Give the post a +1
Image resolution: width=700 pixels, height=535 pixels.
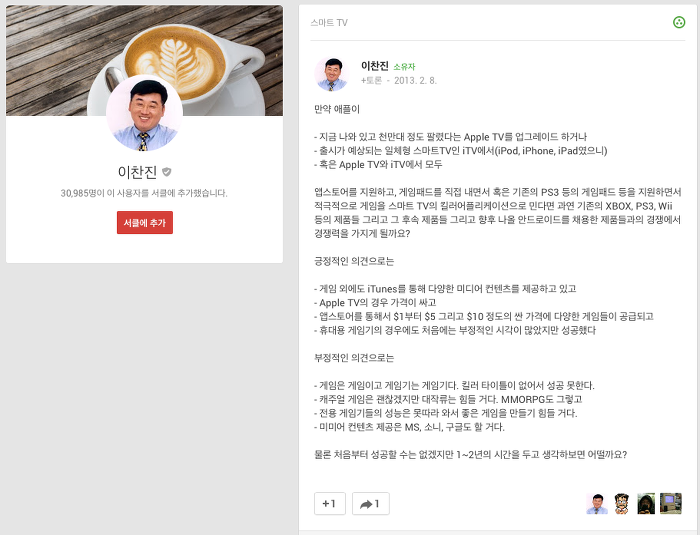pyautogui.click(x=330, y=504)
